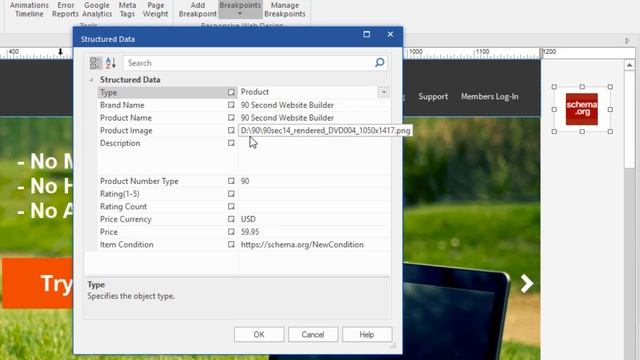Close the Structured Data dialog
This screenshot has height=360, width=640.
click(x=390, y=34)
